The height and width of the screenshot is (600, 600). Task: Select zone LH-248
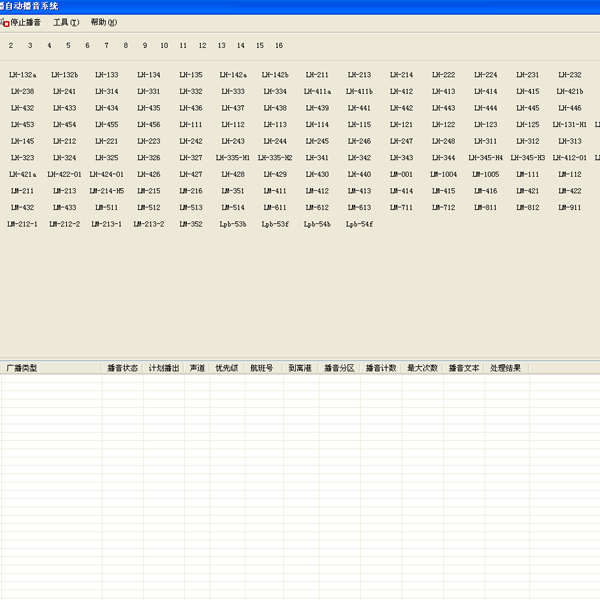[443, 141]
